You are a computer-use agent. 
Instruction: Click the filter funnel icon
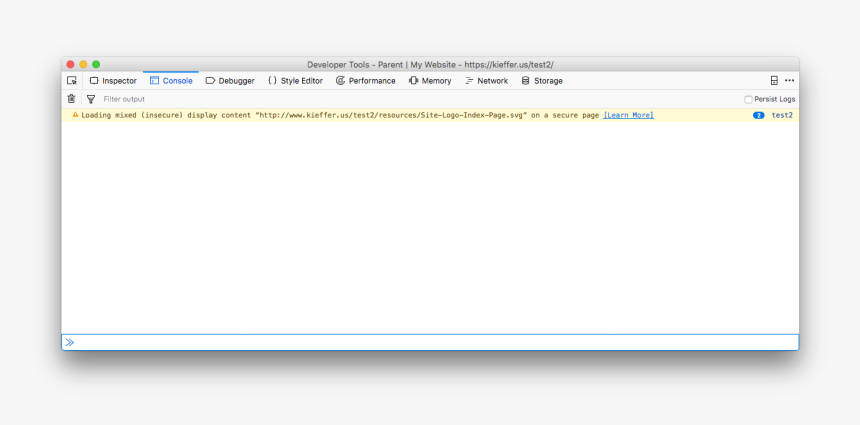coord(91,99)
